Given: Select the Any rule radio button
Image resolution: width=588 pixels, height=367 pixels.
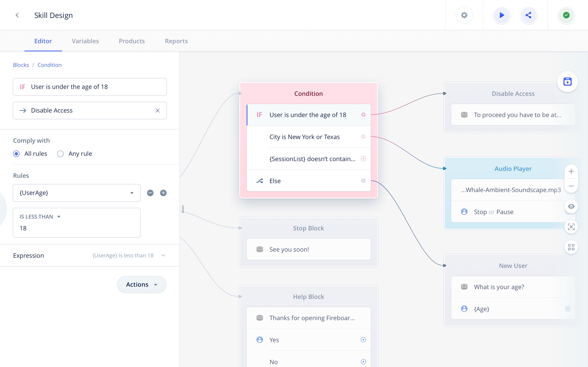Looking at the screenshot, I should 60,154.
